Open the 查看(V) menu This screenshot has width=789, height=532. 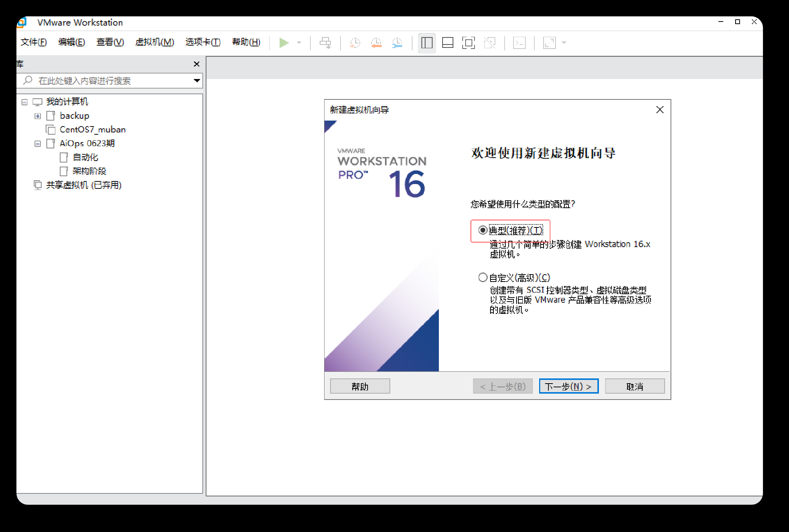tap(110, 42)
